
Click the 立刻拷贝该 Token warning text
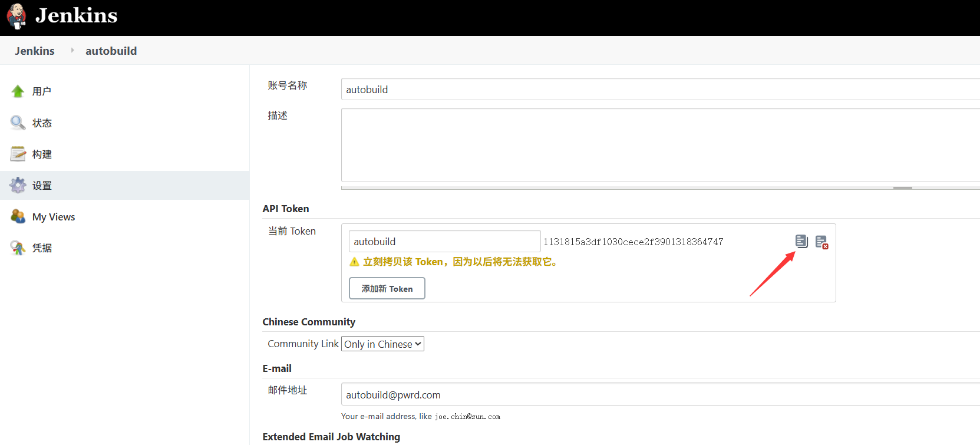[461, 262]
